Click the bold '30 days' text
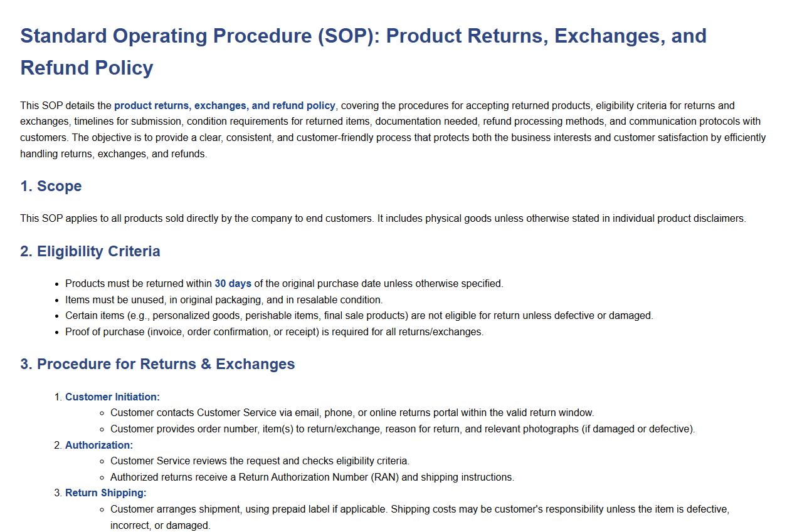This screenshot has width=792, height=532. point(233,284)
